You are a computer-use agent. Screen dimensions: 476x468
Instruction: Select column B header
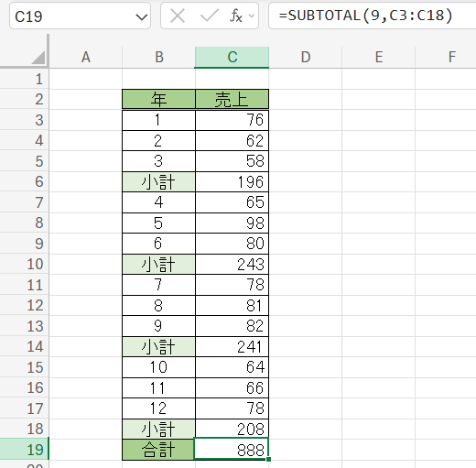158,57
